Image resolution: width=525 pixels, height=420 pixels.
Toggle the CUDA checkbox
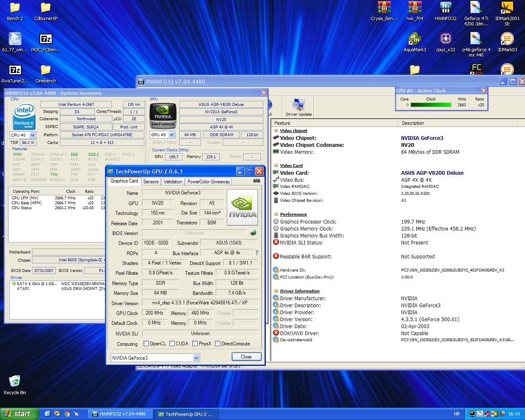pos(172,344)
